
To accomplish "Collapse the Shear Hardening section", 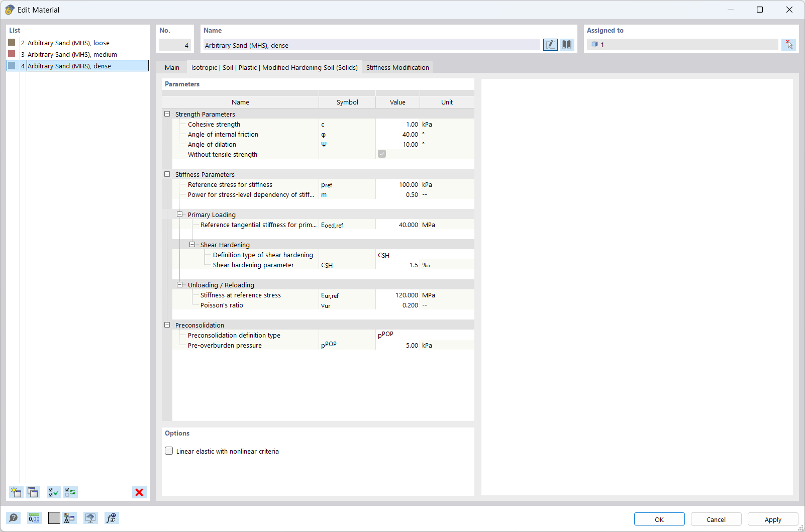I will tap(192, 244).
